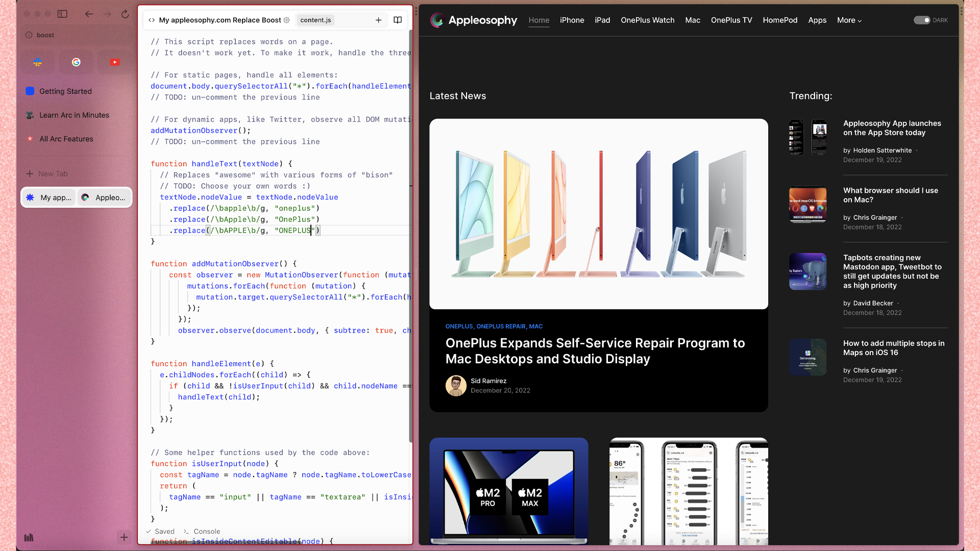
Task: Click the Saved status indicator
Action: point(160,531)
